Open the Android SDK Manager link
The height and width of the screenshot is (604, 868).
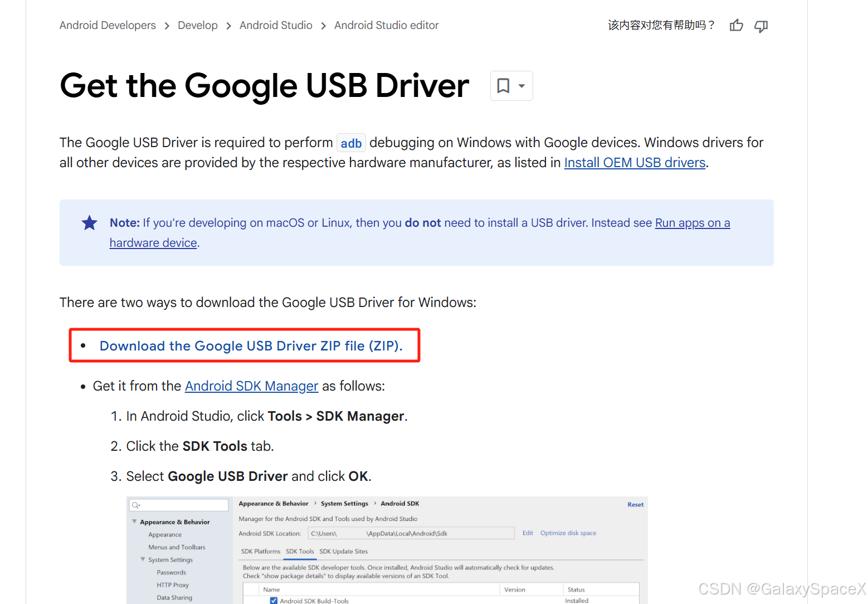coord(251,386)
